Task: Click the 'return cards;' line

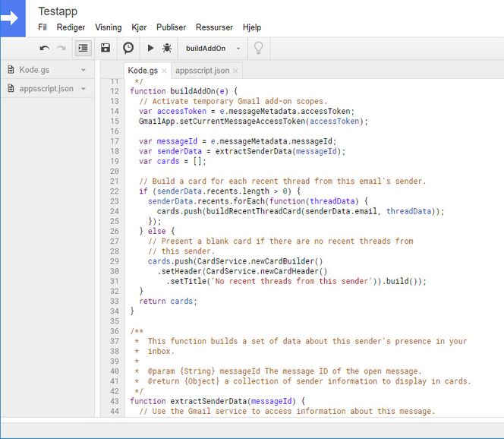Action: click(x=168, y=302)
